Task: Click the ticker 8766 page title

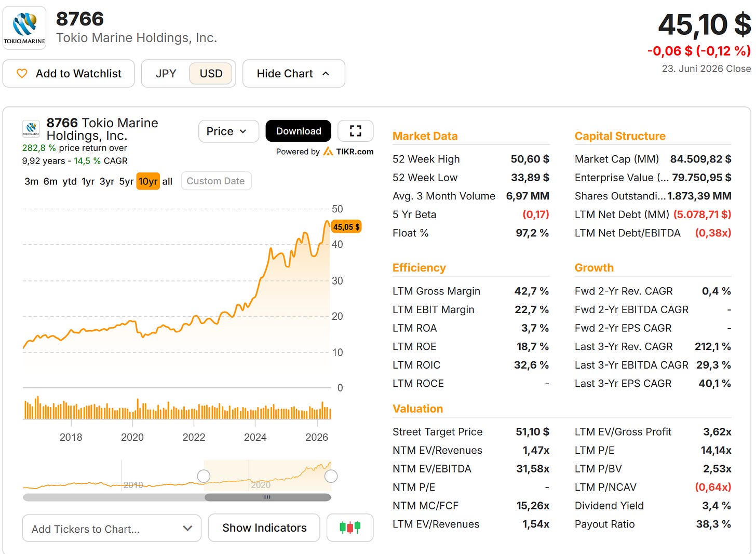Action: click(80, 19)
